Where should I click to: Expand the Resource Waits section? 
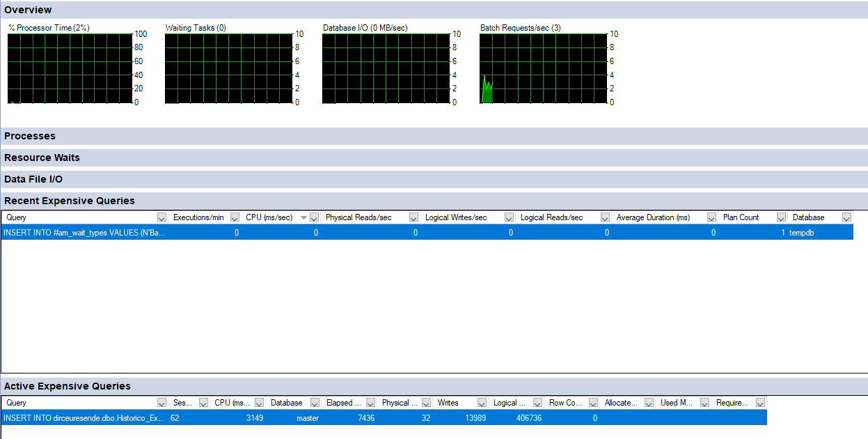point(434,157)
